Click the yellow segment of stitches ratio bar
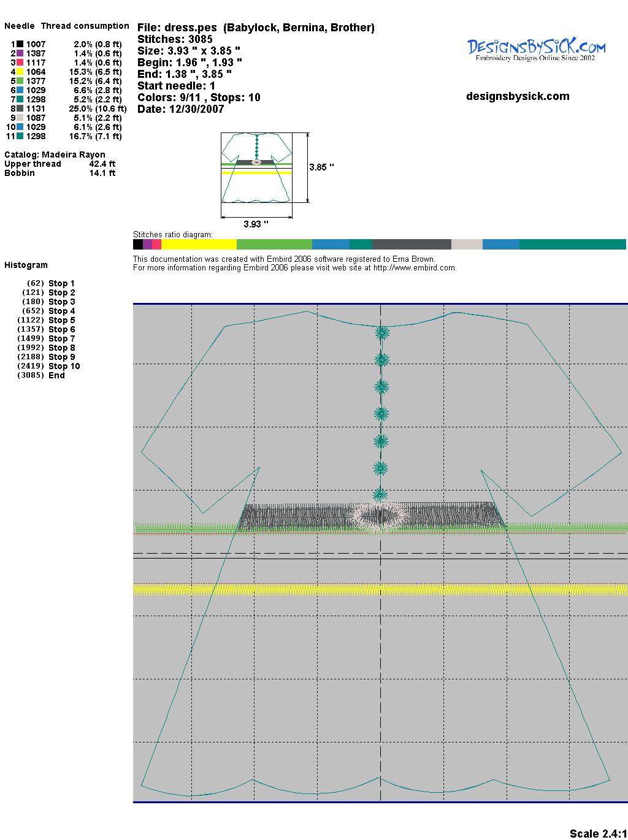Viewport: 628px width, 840px height. click(x=199, y=244)
